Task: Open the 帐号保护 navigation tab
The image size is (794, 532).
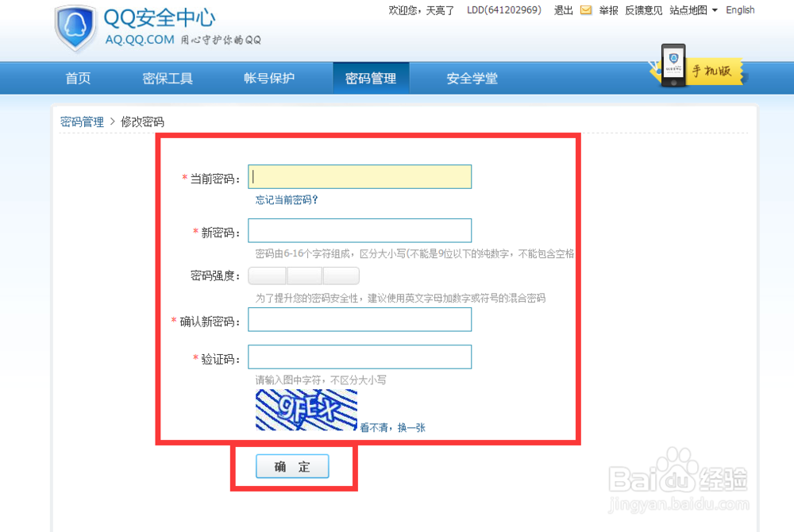Action: point(269,79)
